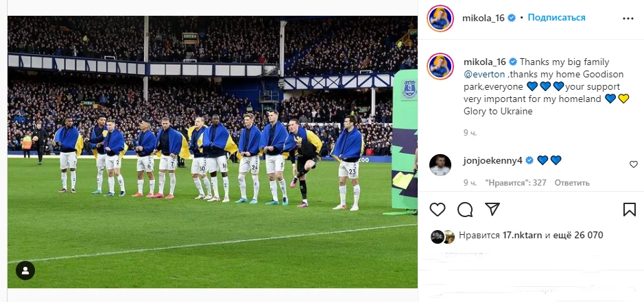
Task: Like the post with heart icon
Action: pos(437,210)
